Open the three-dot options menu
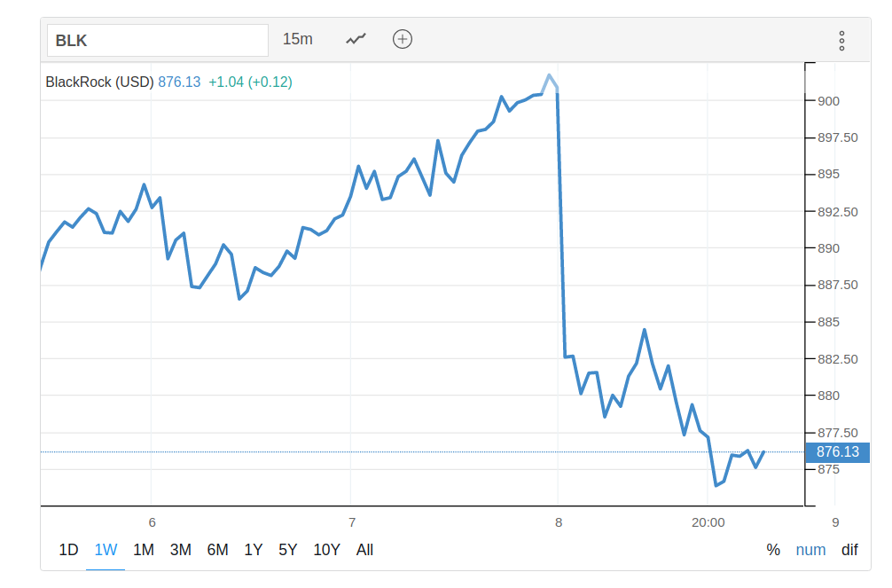 point(841,40)
